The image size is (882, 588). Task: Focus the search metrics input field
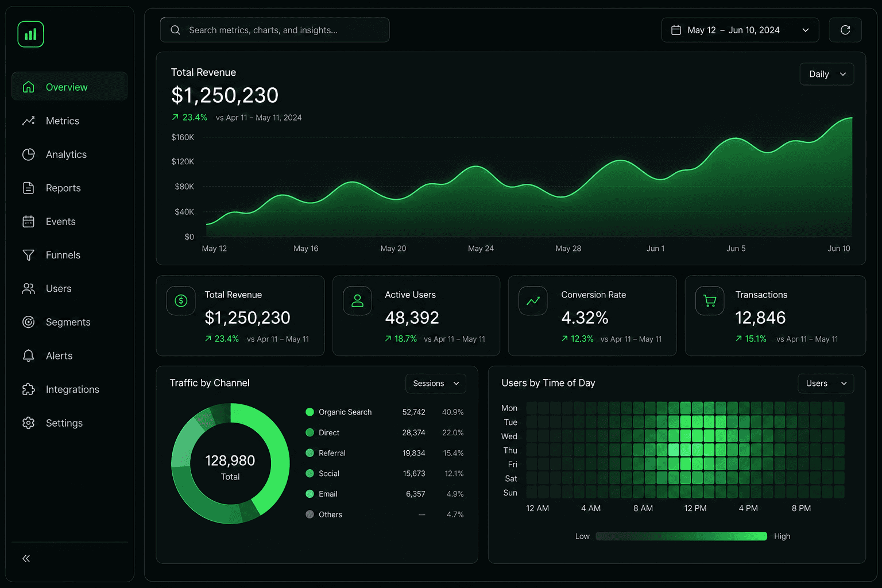[274, 30]
